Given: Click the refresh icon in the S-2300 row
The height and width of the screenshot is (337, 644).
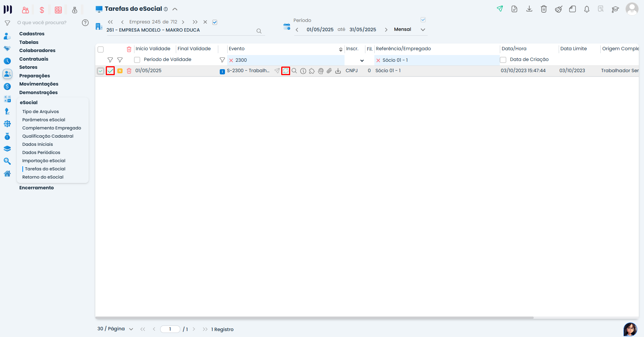Looking at the screenshot, I should (x=286, y=71).
